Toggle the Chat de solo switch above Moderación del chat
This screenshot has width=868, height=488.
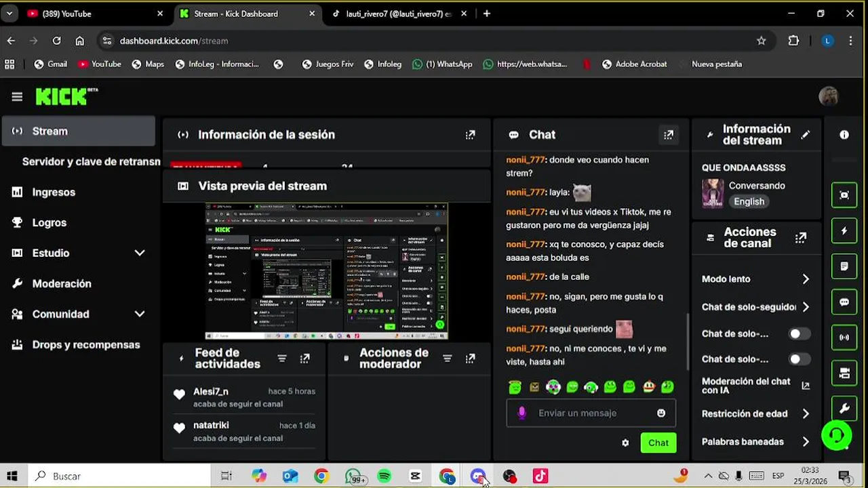coord(800,359)
